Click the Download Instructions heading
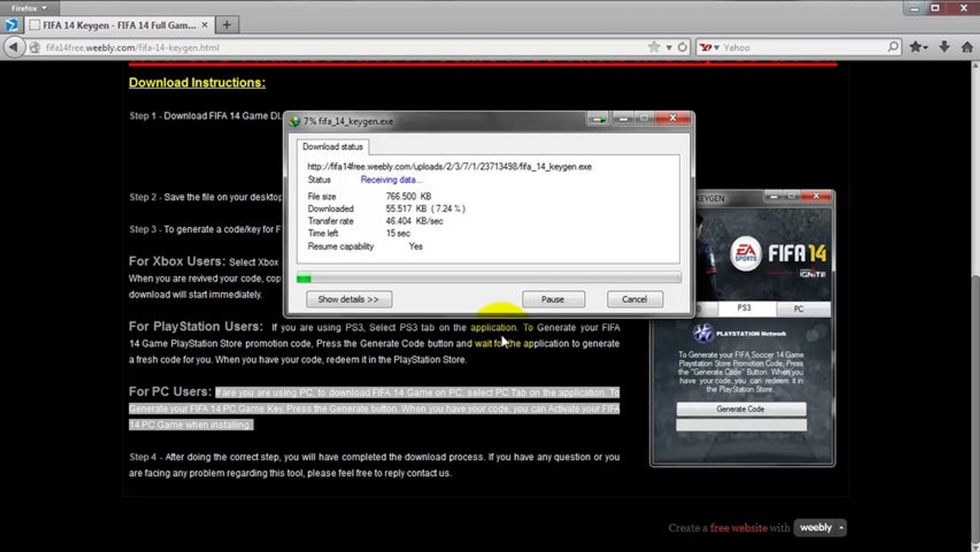 click(x=197, y=83)
